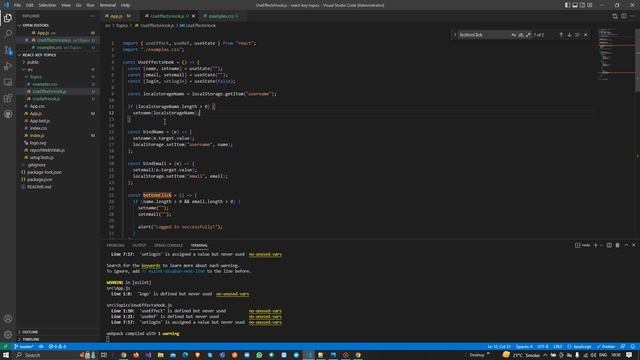Toggle Match Case in find widget
Image resolution: width=640 pixels, height=360 pixels.
coord(514,35)
